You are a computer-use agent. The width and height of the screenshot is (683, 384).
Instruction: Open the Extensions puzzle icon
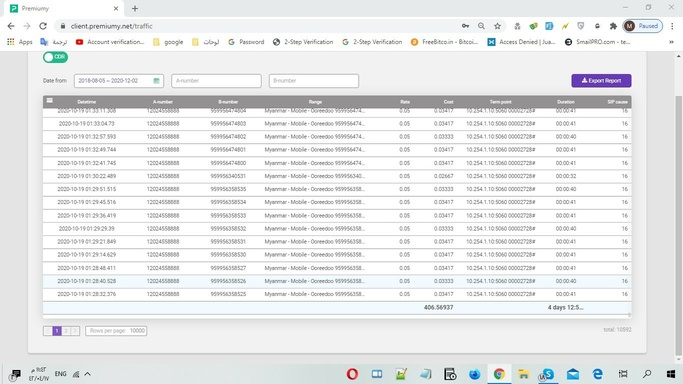point(613,26)
